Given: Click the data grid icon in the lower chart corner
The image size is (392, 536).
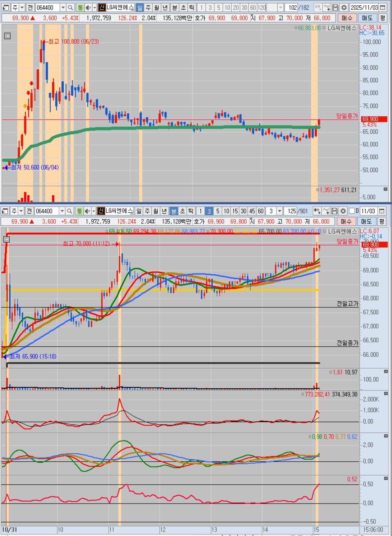Looking at the screenshot, I should click(6, 239).
